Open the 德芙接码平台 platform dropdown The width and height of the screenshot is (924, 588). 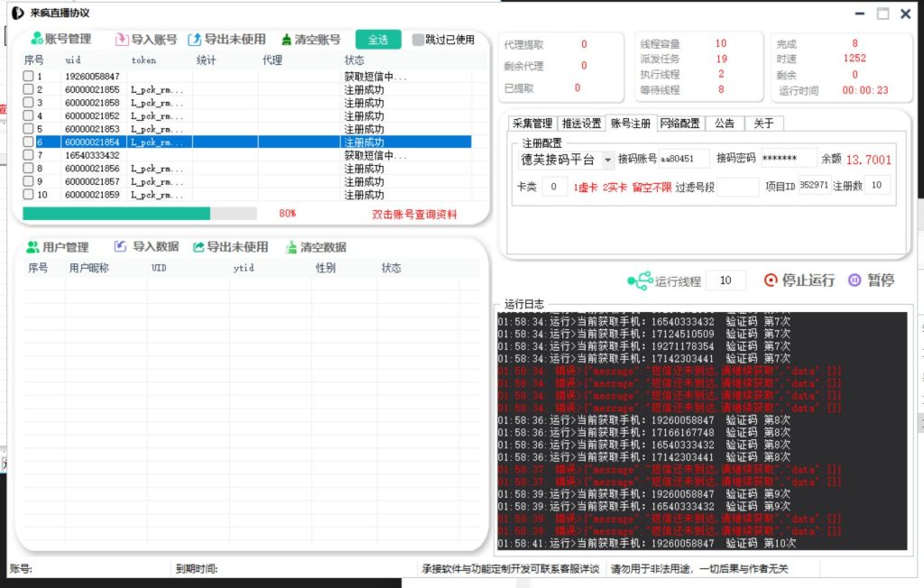pyautogui.click(x=607, y=160)
